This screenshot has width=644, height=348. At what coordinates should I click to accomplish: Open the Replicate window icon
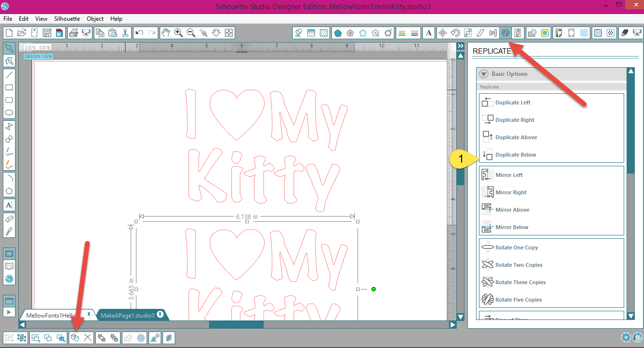506,33
